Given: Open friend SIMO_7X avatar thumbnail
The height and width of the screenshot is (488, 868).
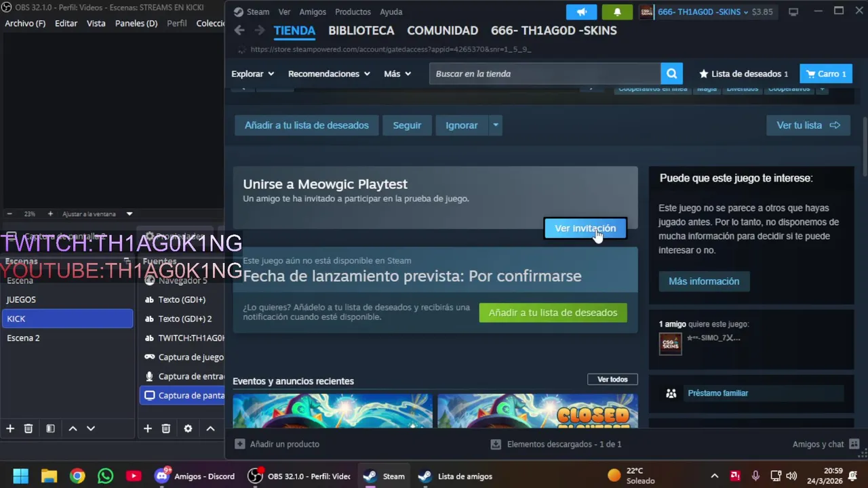Looking at the screenshot, I should pyautogui.click(x=671, y=344).
